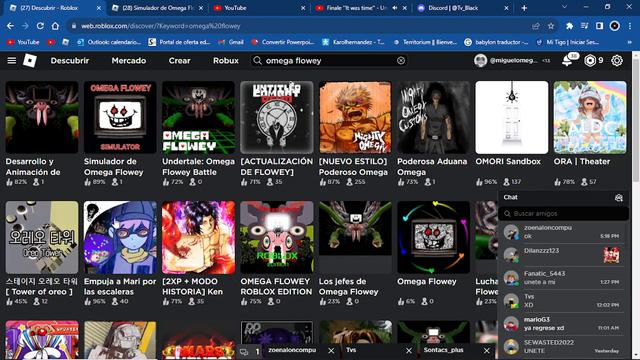Close the zoenaloncompu chat window

331,351
